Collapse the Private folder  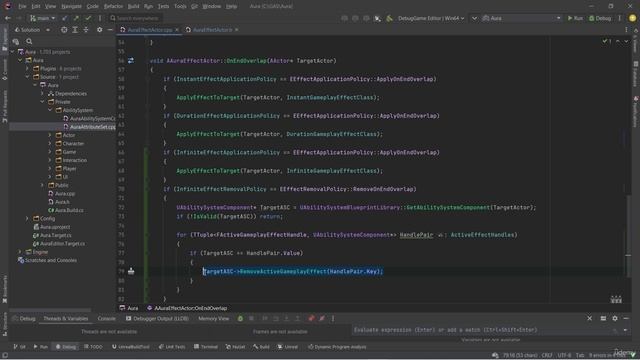tap(42, 102)
